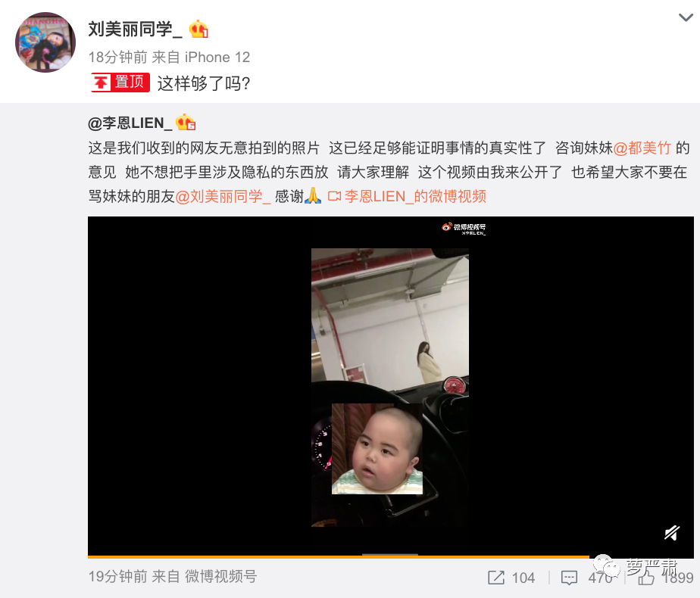
Task: Click the 微博视频号 source text at bottom
Action: pos(221,577)
